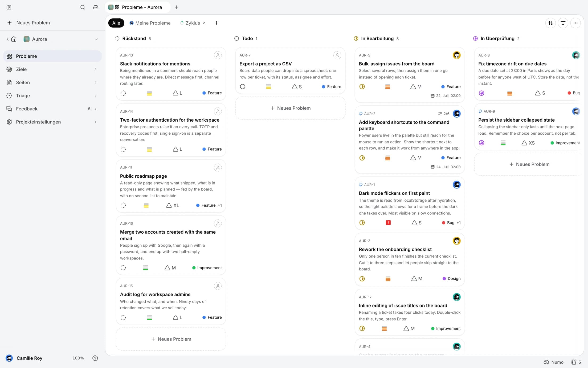588x368 pixels.
Task: Open the help question mark icon
Action: click(95, 358)
